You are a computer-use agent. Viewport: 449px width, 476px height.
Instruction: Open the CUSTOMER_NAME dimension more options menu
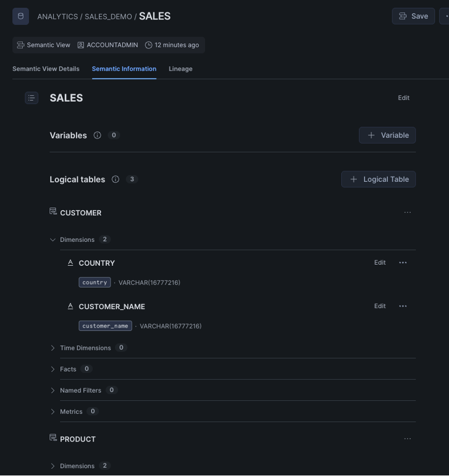403,306
